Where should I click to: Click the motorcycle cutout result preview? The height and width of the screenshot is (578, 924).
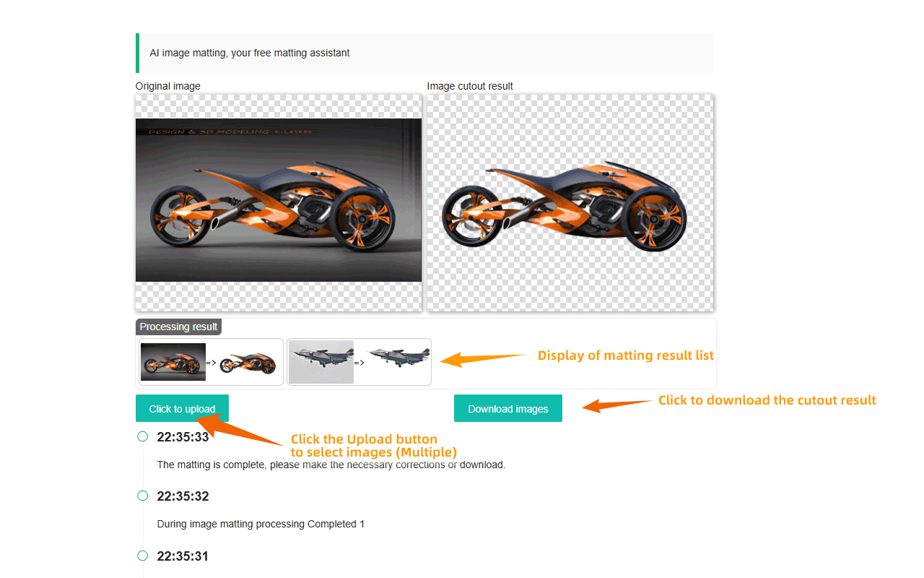[x=570, y=202]
